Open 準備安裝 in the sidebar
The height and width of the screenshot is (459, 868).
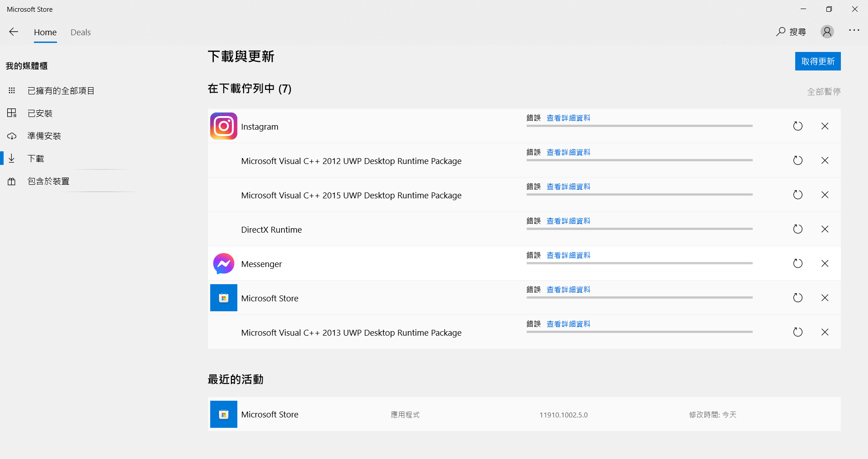point(44,136)
